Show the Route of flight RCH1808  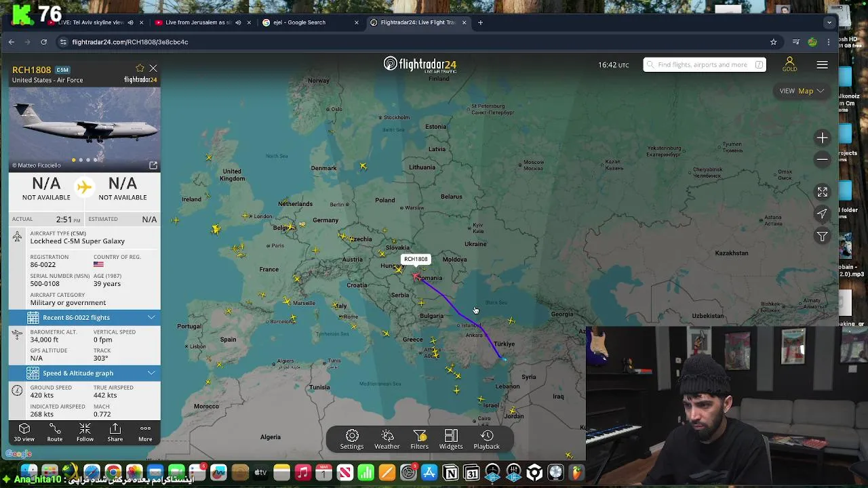pyautogui.click(x=55, y=432)
